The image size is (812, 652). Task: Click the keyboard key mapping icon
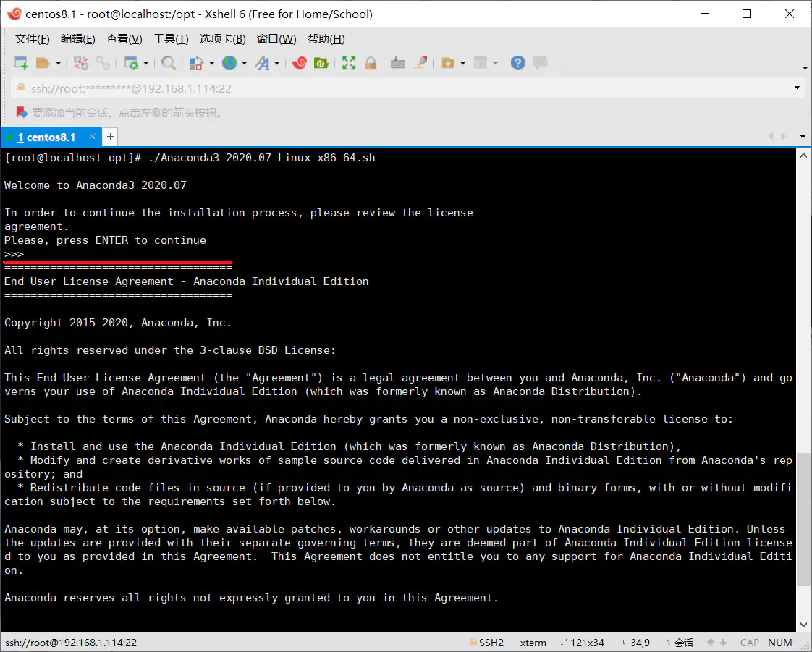[x=398, y=63]
